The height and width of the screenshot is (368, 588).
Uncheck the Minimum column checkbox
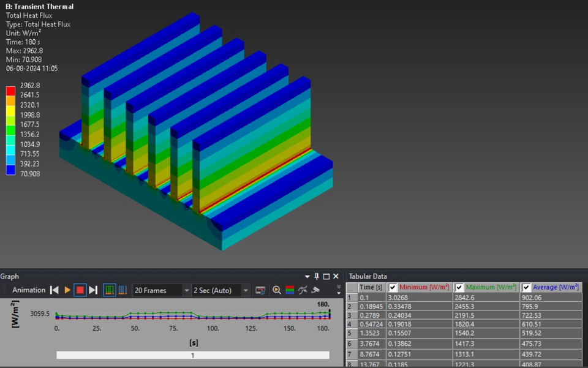click(393, 287)
